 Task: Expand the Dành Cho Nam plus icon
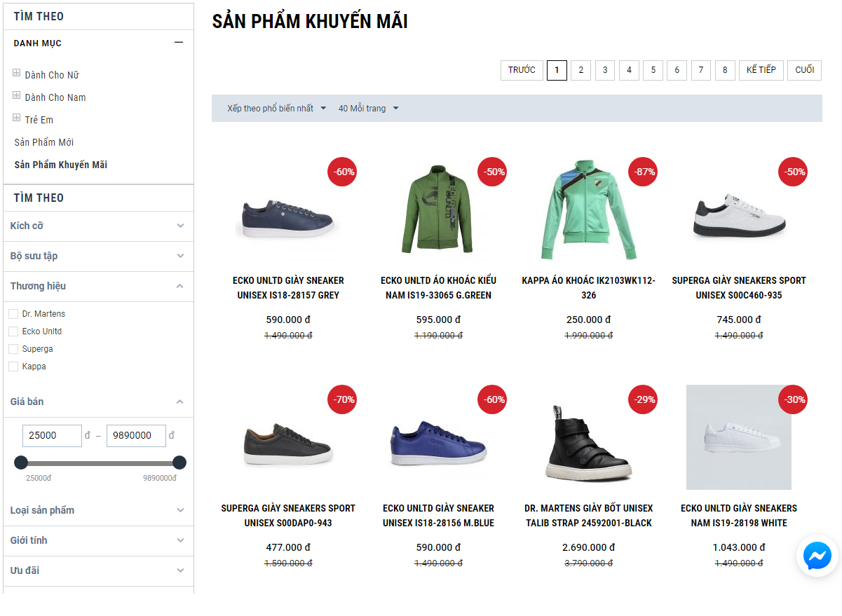tap(17, 95)
